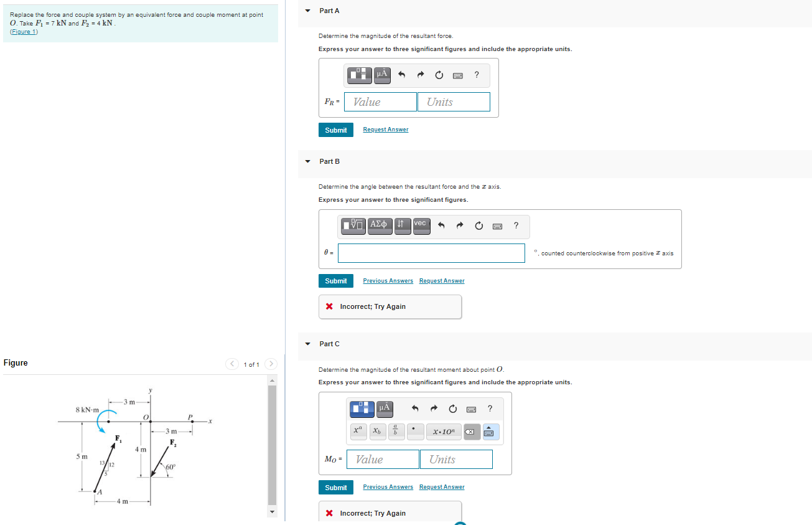Viewport: 812px width, 525px height.
Task: Collapse the Part C section
Action: 307,344
